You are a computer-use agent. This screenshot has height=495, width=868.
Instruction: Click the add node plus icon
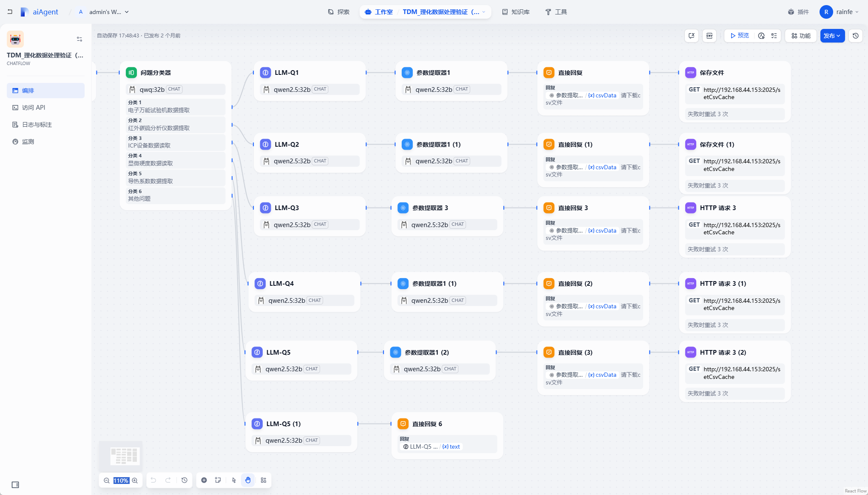(x=204, y=480)
